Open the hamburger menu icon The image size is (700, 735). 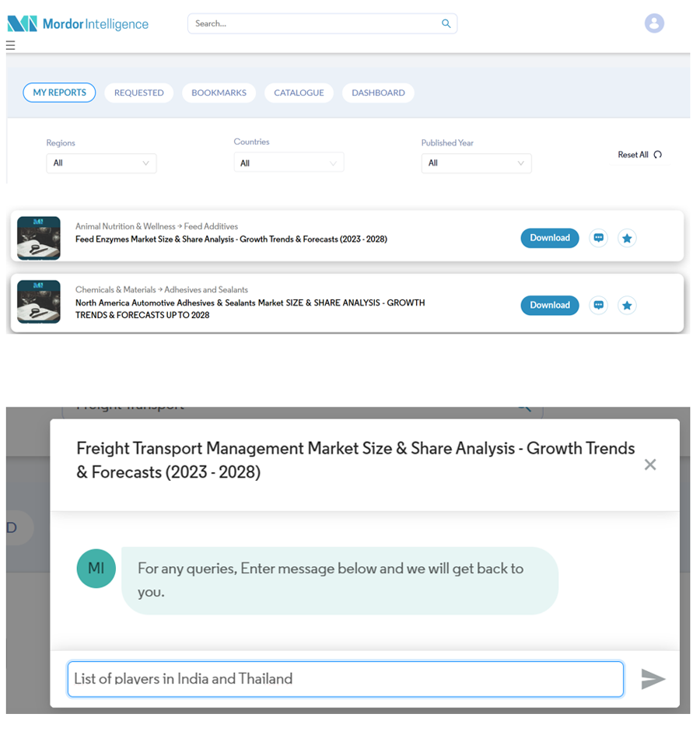(x=11, y=46)
